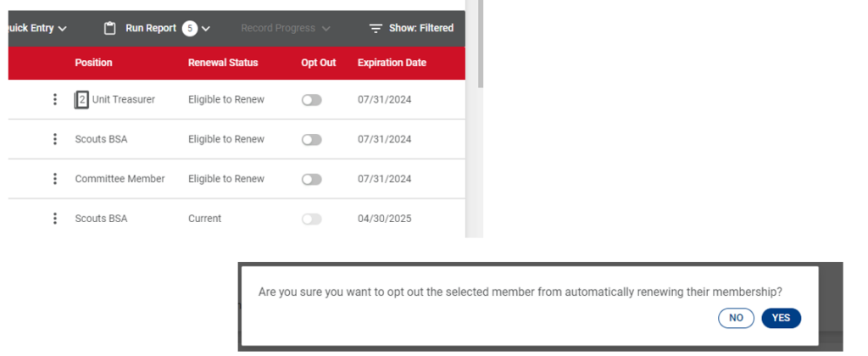The image size is (868, 356).
Task: Sort by the Renewal Status column header
Action: click(x=223, y=63)
